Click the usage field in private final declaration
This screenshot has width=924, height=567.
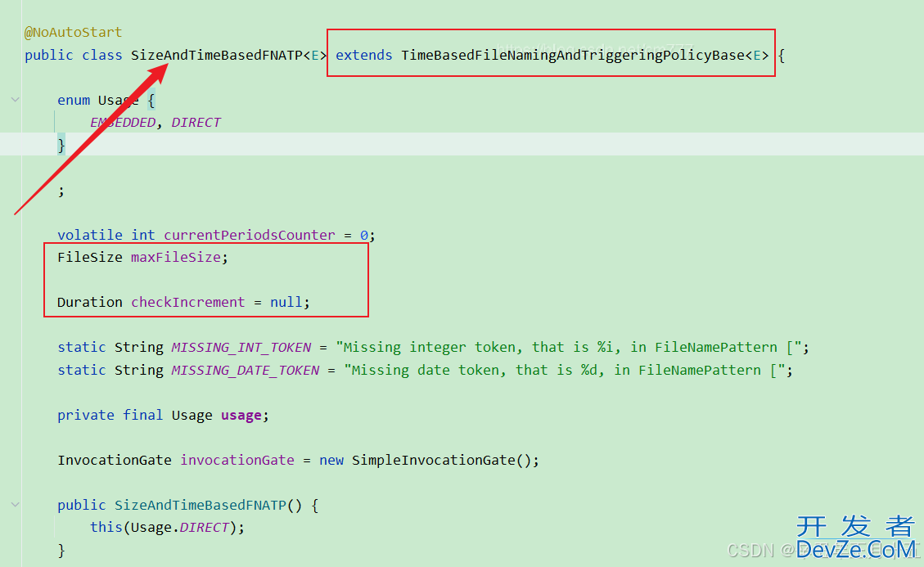pos(241,416)
